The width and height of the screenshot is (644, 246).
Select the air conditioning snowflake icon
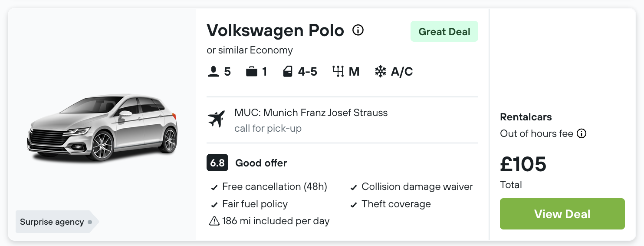(381, 71)
